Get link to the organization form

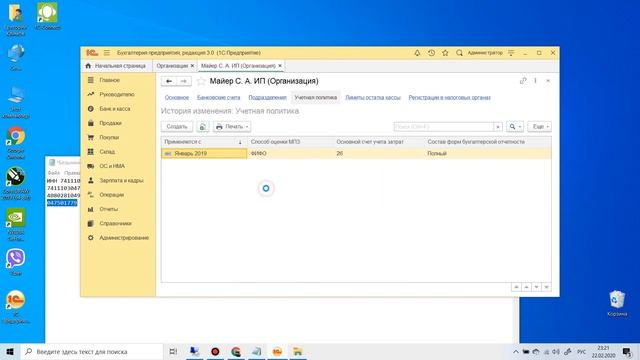coord(523,81)
